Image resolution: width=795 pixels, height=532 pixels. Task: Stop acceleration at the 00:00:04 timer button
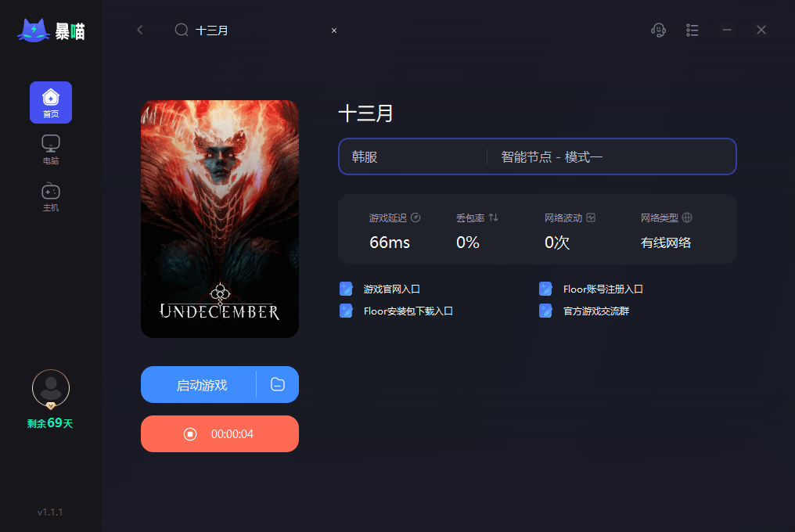[x=220, y=433]
